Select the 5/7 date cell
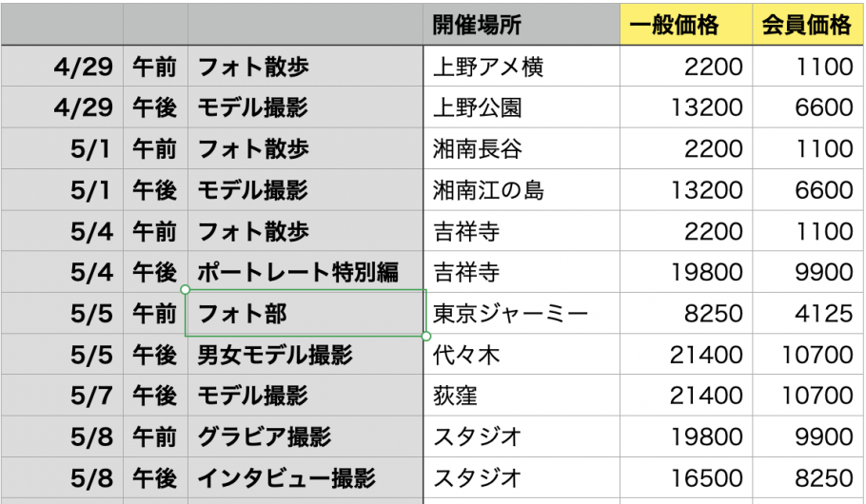 click(x=62, y=396)
